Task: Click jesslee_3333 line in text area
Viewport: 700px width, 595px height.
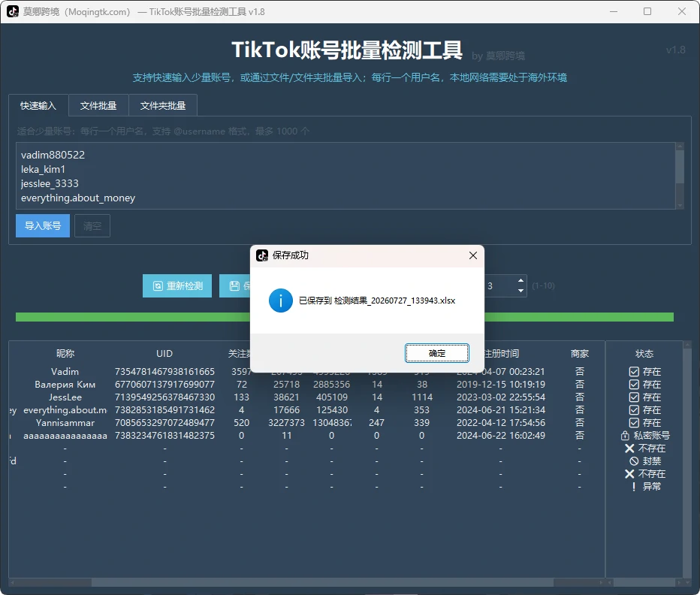Action: coord(50,183)
